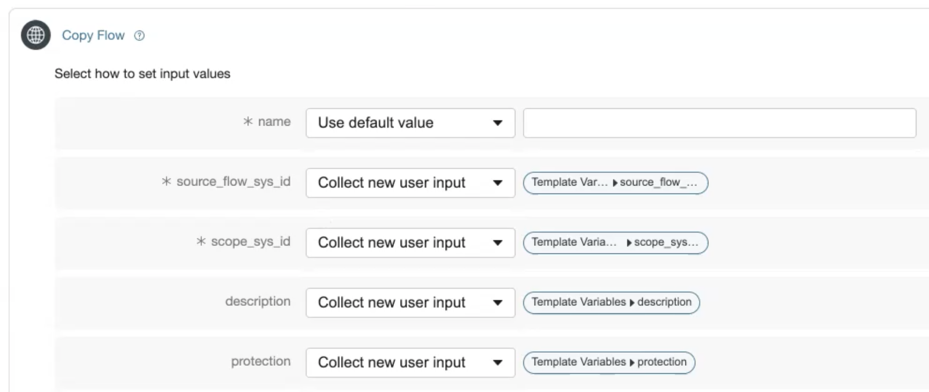The width and height of the screenshot is (929, 392).
Task: Click the 'description' field label
Action: click(258, 301)
